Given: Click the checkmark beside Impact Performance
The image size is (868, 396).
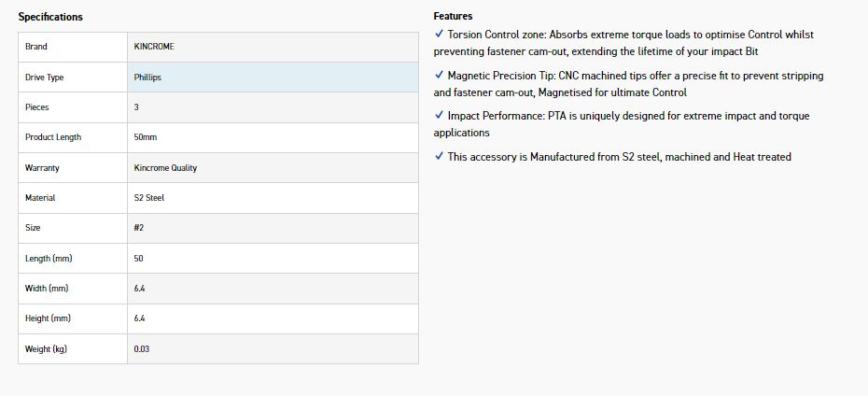Looking at the screenshot, I should tap(439, 116).
